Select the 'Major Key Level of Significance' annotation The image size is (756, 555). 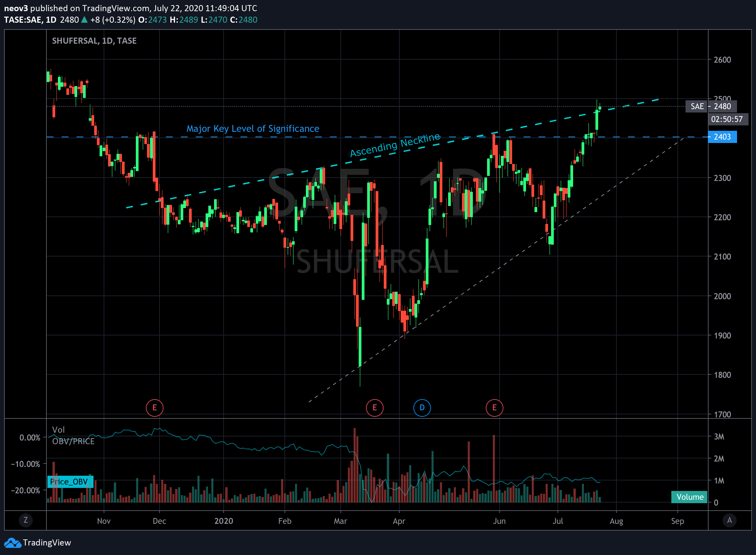[x=253, y=129]
